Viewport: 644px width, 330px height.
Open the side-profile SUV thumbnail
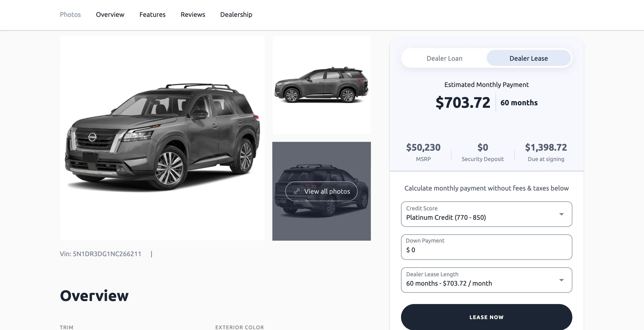321,85
